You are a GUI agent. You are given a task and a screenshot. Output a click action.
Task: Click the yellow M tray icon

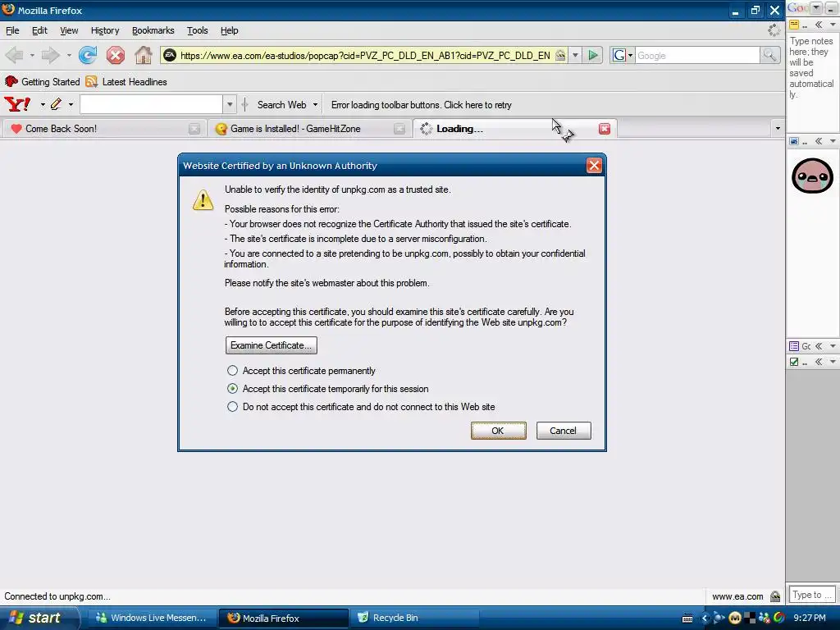point(735,618)
